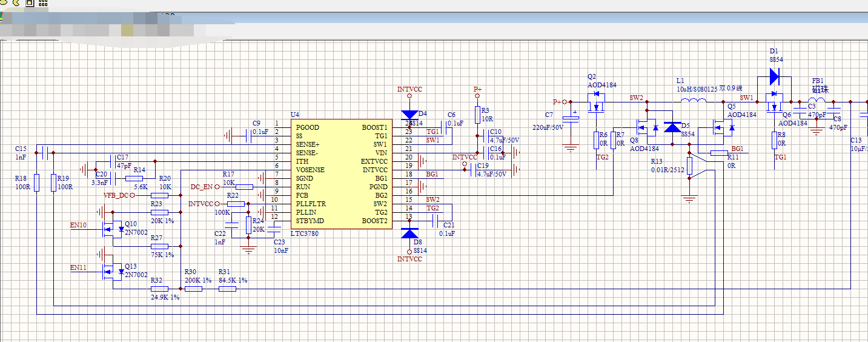Click the C8 designator label
Image resolution: width=868 pixels, height=342 pixels.
[837, 119]
